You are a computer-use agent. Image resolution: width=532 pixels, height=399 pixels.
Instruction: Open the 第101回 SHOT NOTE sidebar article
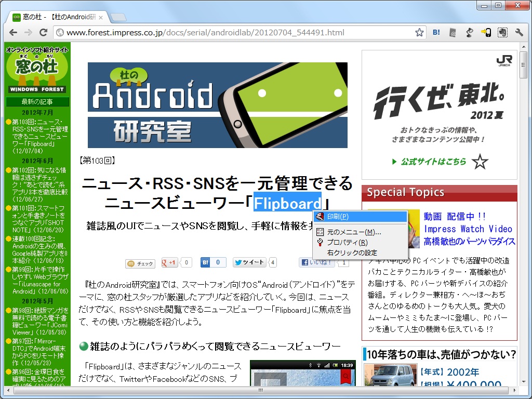[38, 219]
